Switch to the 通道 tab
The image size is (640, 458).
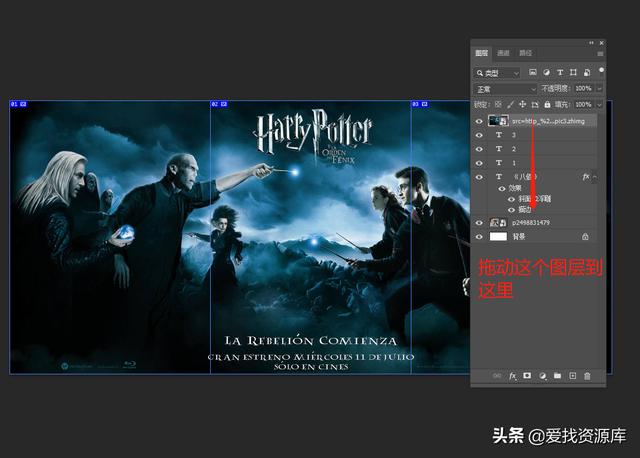[503, 53]
